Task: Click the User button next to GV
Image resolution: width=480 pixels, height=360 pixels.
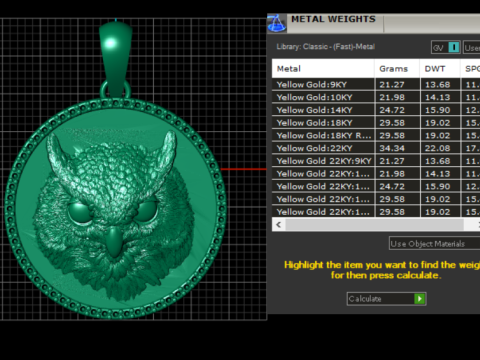Action: click(471, 47)
